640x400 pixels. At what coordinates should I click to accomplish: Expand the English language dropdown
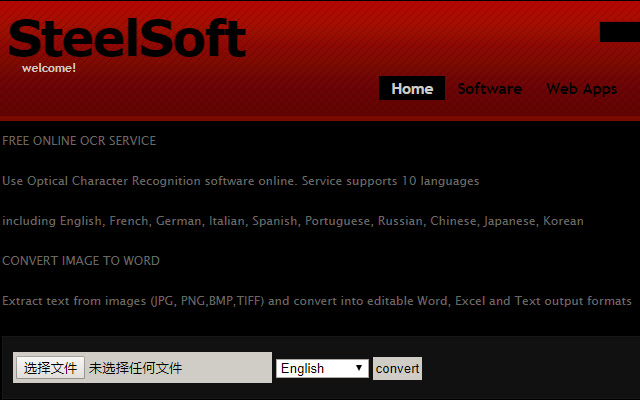(x=322, y=368)
